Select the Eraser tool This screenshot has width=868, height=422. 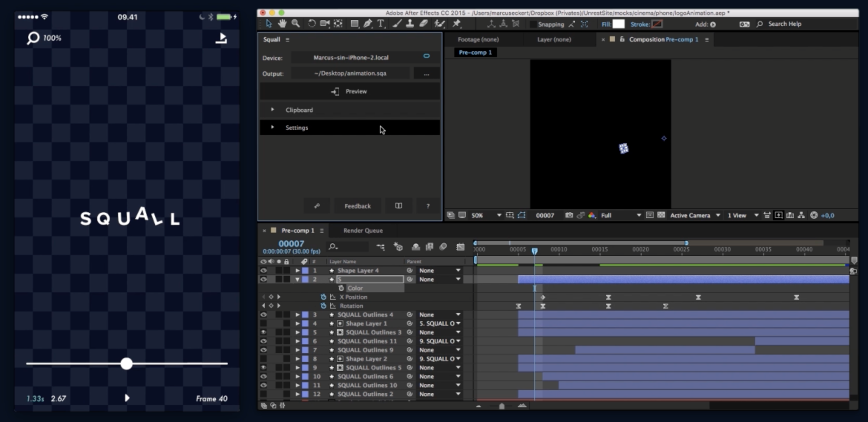click(x=423, y=24)
